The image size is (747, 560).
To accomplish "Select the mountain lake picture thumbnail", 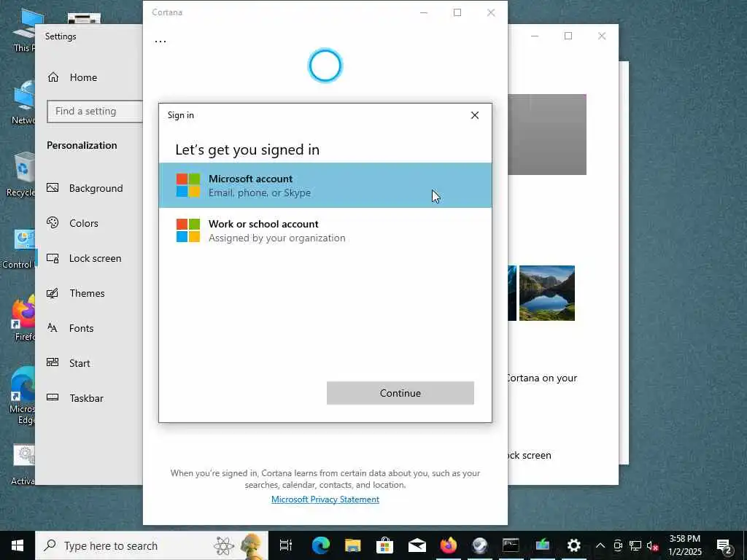I will (547, 293).
